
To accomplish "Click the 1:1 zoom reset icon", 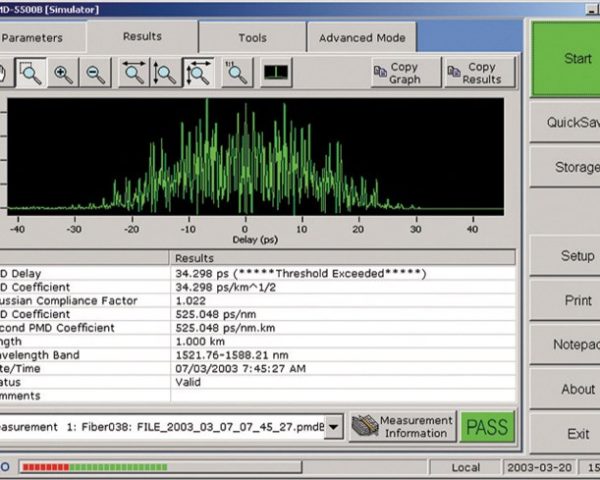I will pos(237,73).
